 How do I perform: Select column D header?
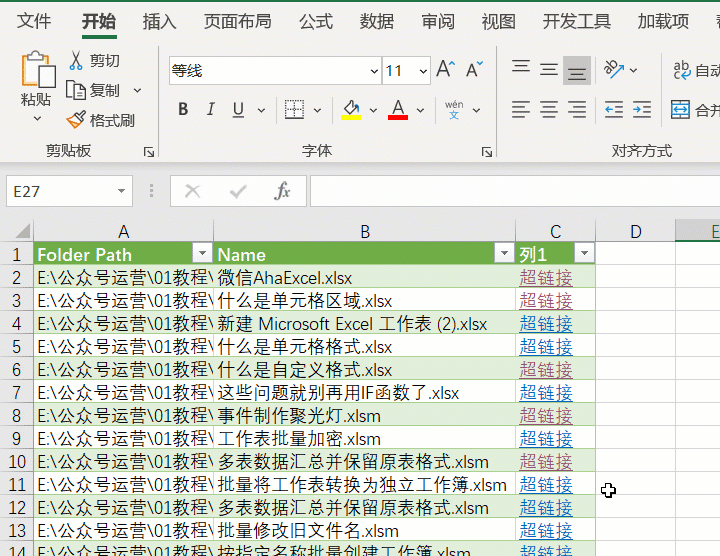(x=636, y=231)
